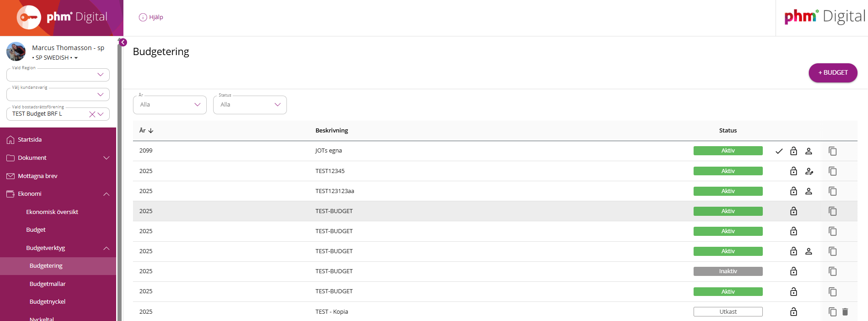Delete the TEST - Kopia draft budget
This screenshot has height=321, width=868.
point(845,311)
